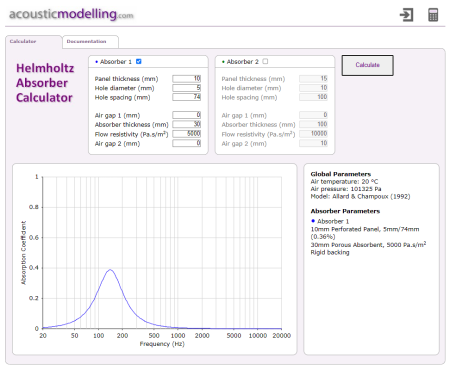Click Absorber 2 Air gap 1 field

[x=313, y=115]
